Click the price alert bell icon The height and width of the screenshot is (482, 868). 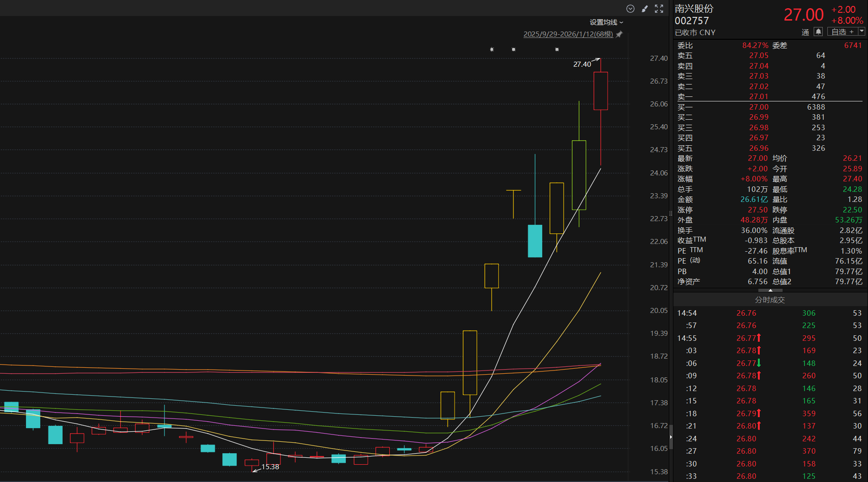(818, 32)
